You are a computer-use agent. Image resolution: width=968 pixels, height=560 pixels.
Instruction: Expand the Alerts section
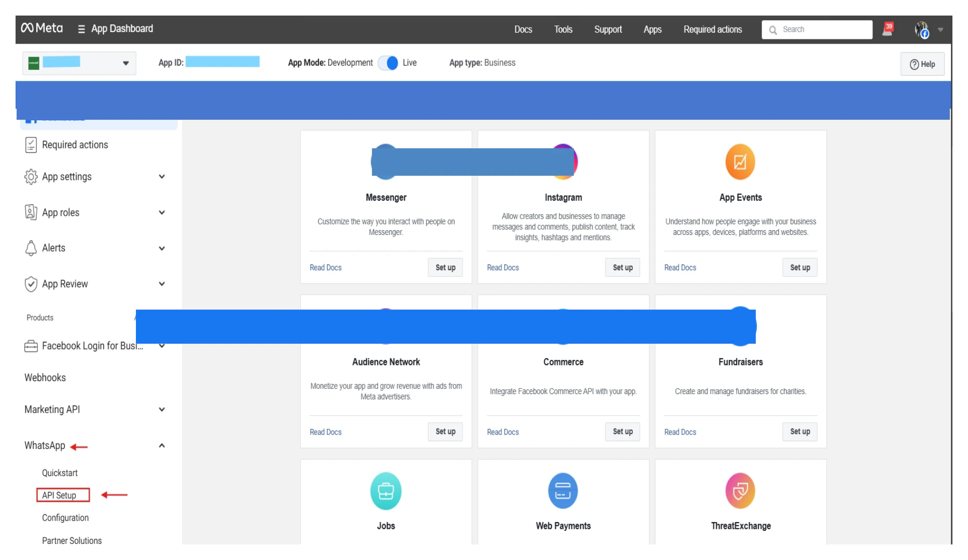click(x=162, y=248)
